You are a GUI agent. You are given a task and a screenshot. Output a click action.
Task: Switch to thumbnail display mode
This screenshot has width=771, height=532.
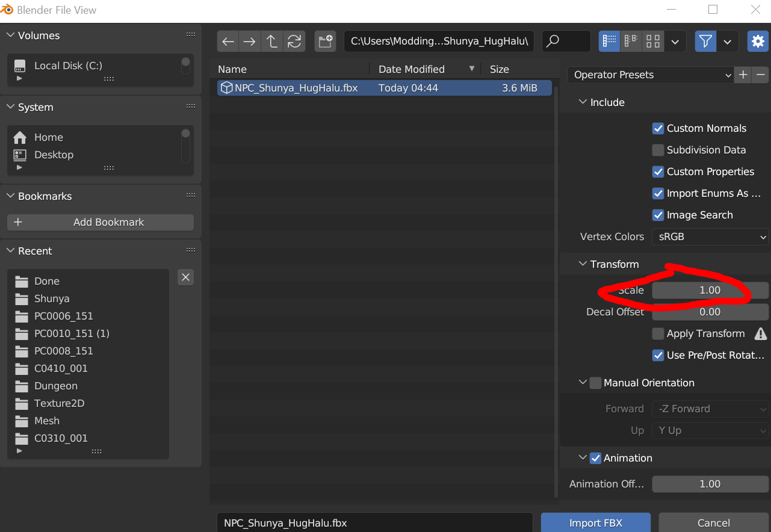point(653,42)
